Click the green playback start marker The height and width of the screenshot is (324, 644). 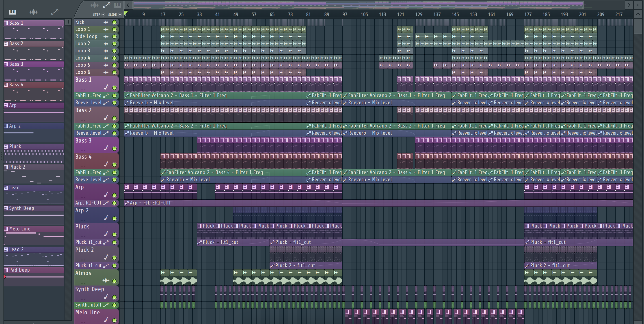pyautogui.click(x=126, y=13)
